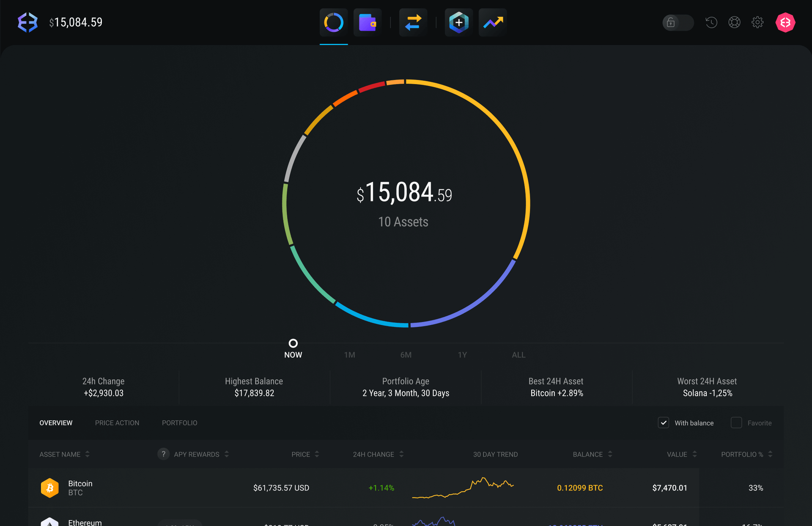
Task: Open the add apps hexagon icon
Action: 458,22
